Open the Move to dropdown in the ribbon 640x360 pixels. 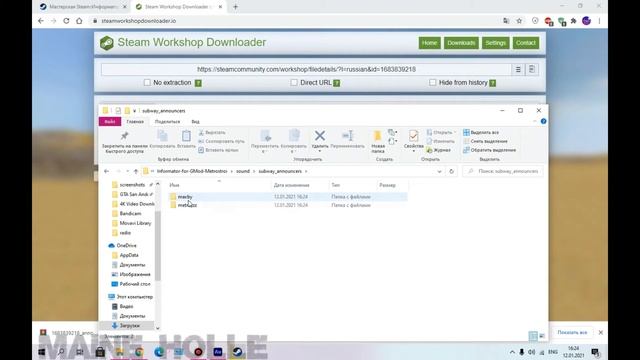click(x=265, y=141)
